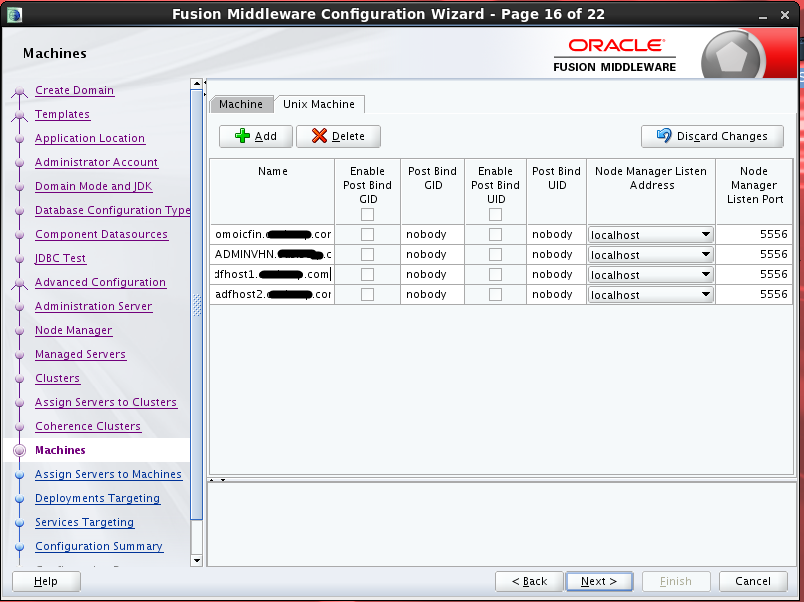The height and width of the screenshot is (602, 804).
Task: Select the adfhost2 machine name cell
Action: 272,294
